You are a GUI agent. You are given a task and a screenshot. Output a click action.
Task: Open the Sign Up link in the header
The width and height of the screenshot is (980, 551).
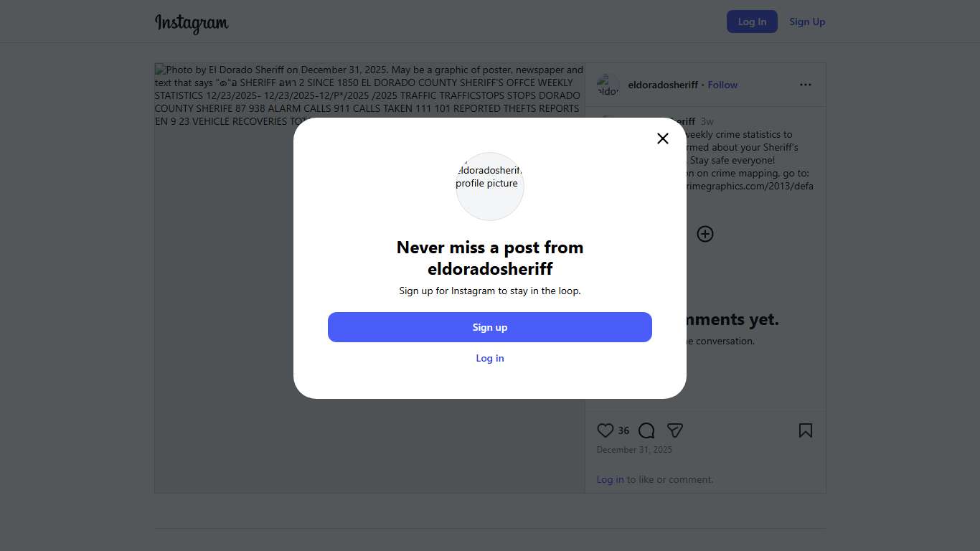807,22
